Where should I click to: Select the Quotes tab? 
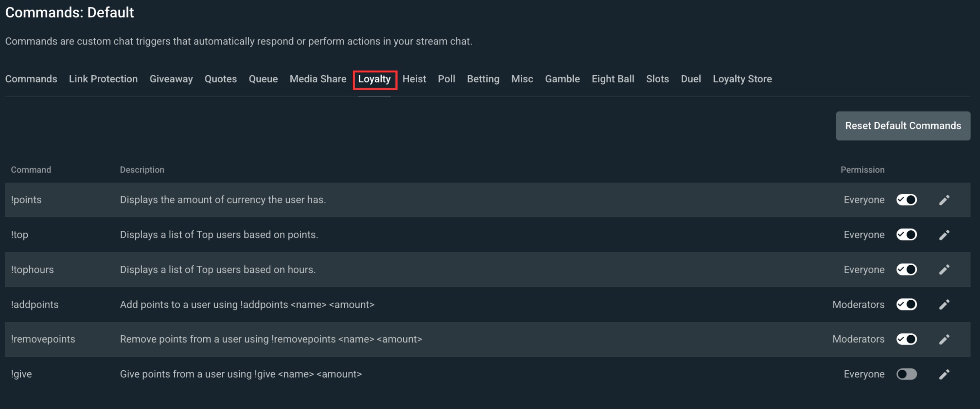tap(221, 79)
